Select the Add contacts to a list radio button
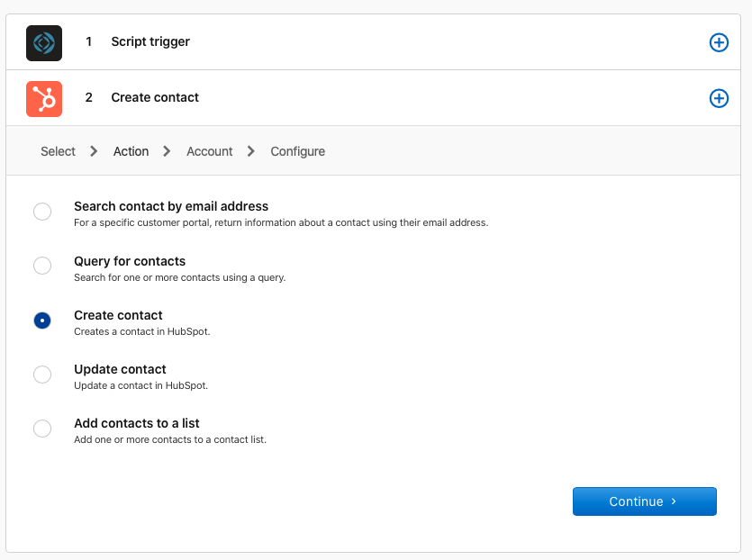The image size is (752, 560). pyautogui.click(x=42, y=429)
